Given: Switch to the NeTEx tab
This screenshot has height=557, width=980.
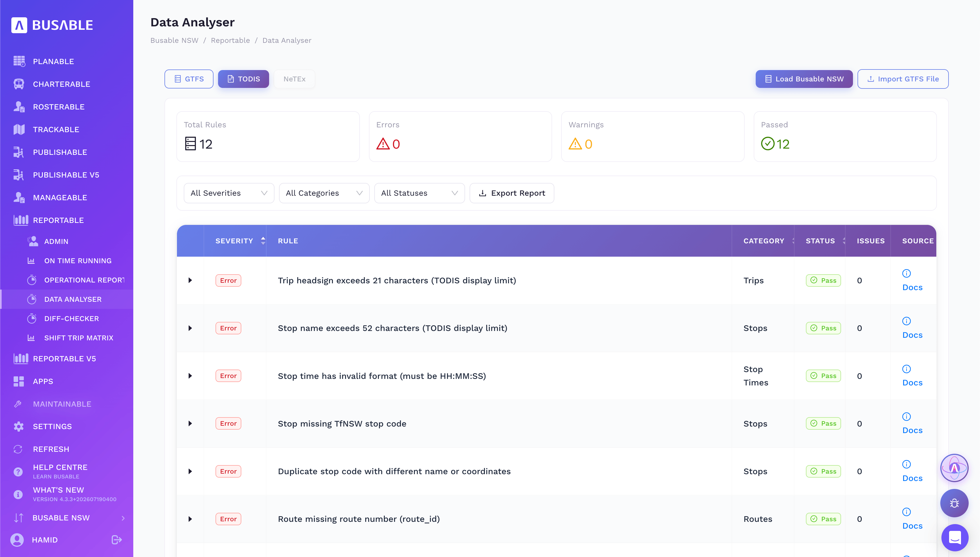Looking at the screenshot, I should (295, 79).
